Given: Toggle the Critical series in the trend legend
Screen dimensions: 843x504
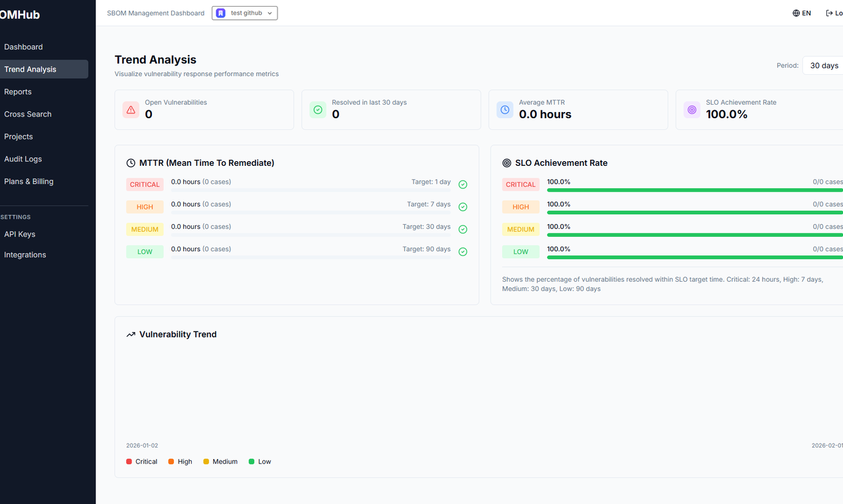Looking at the screenshot, I should 141,461.
